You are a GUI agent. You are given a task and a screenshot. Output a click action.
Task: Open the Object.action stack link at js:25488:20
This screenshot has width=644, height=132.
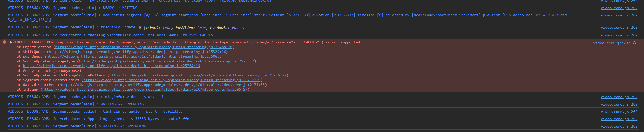point(144,47)
